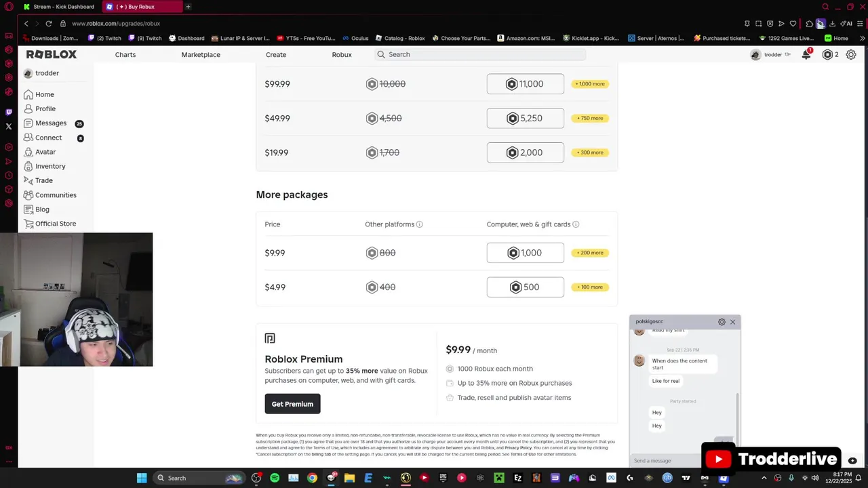Open the Robux navigation item
Image resolution: width=868 pixels, height=488 pixels.
(x=342, y=54)
